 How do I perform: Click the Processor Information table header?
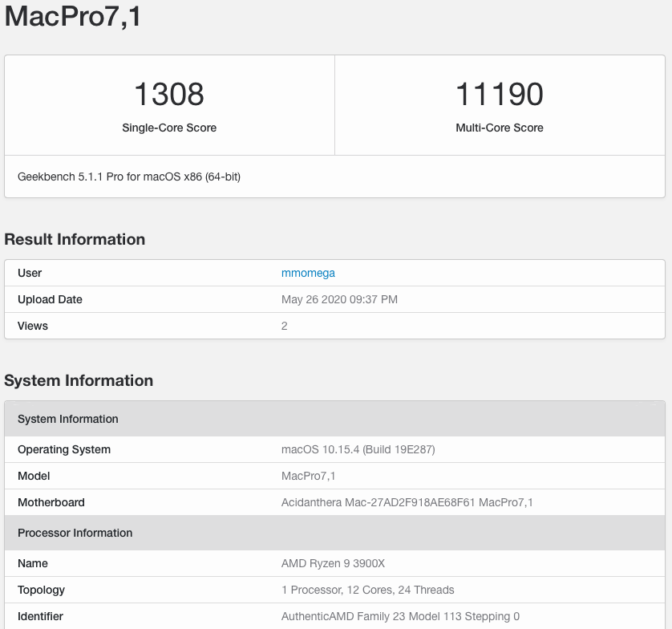(x=334, y=533)
